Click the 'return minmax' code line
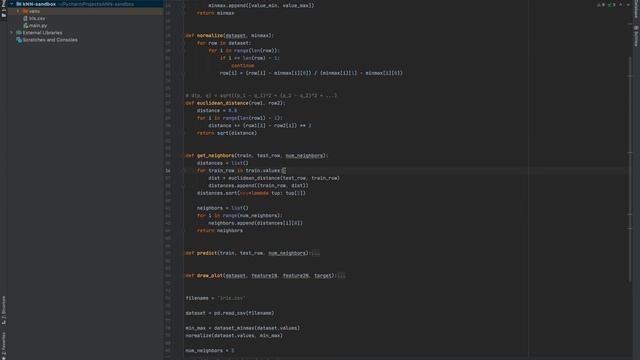This screenshot has height=360, width=640. [216, 13]
